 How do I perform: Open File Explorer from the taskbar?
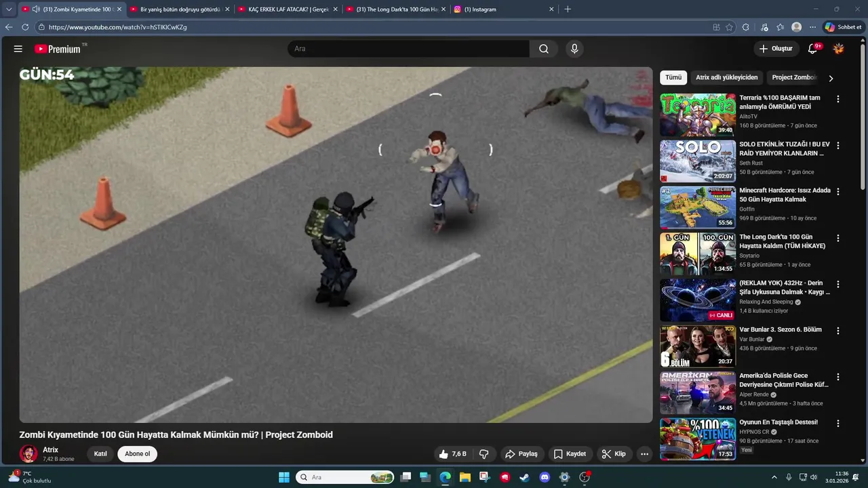(x=465, y=477)
